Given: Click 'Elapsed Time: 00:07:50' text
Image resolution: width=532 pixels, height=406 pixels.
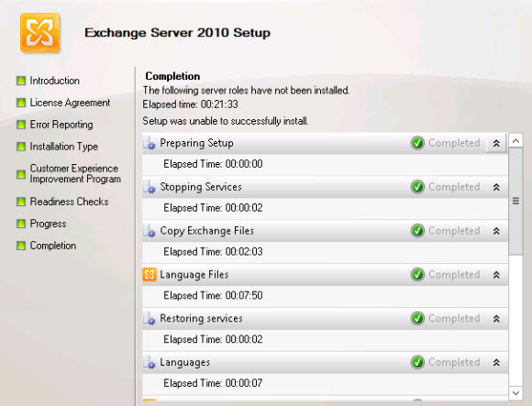Looking at the screenshot, I should (x=213, y=295).
